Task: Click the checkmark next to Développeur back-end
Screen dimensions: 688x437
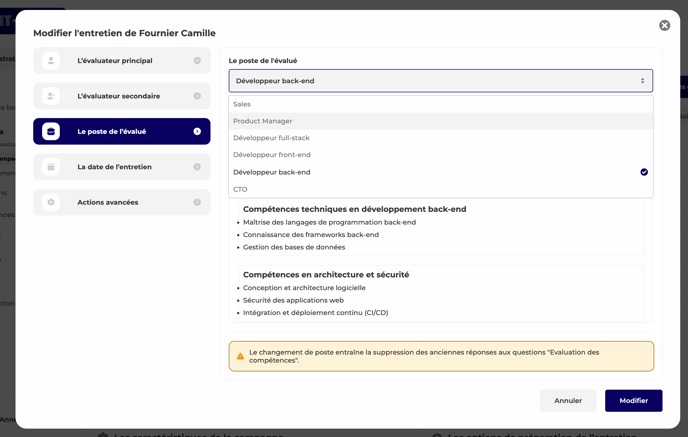Action: coord(644,172)
